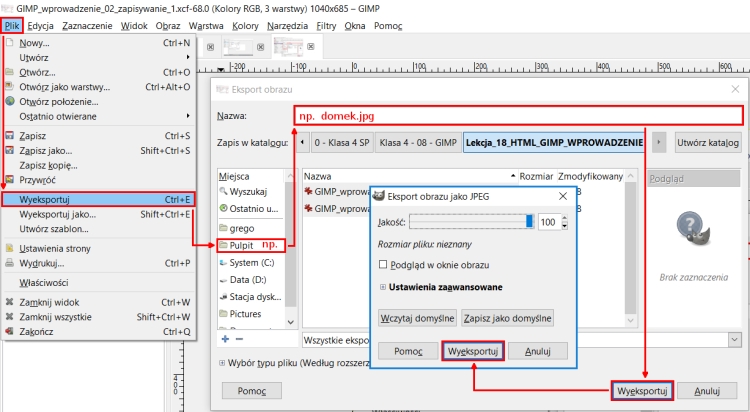The height and width of the screenshot is (412, 750).
Task: Click first GIMP_wprowa file icon in list
Action: (x=309, y=191)
